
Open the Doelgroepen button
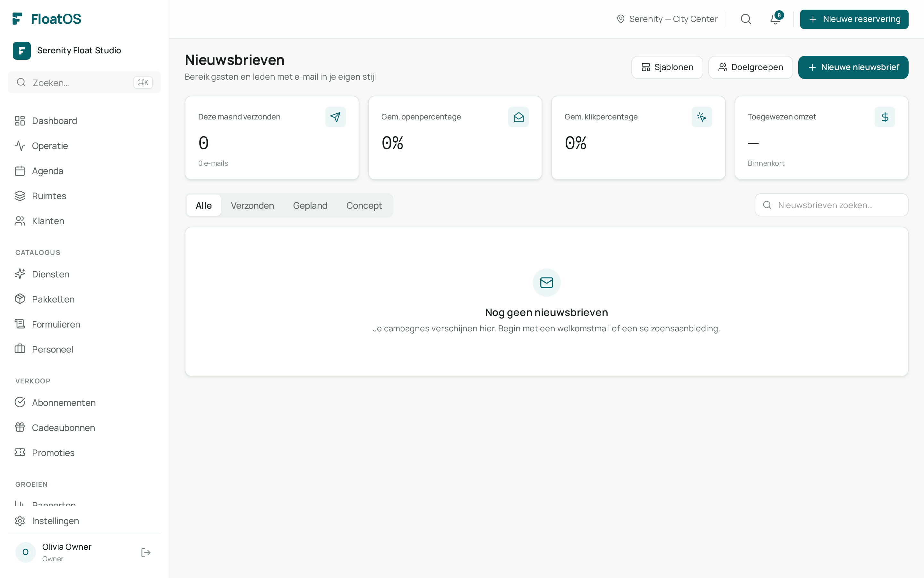tap(750, 67)
